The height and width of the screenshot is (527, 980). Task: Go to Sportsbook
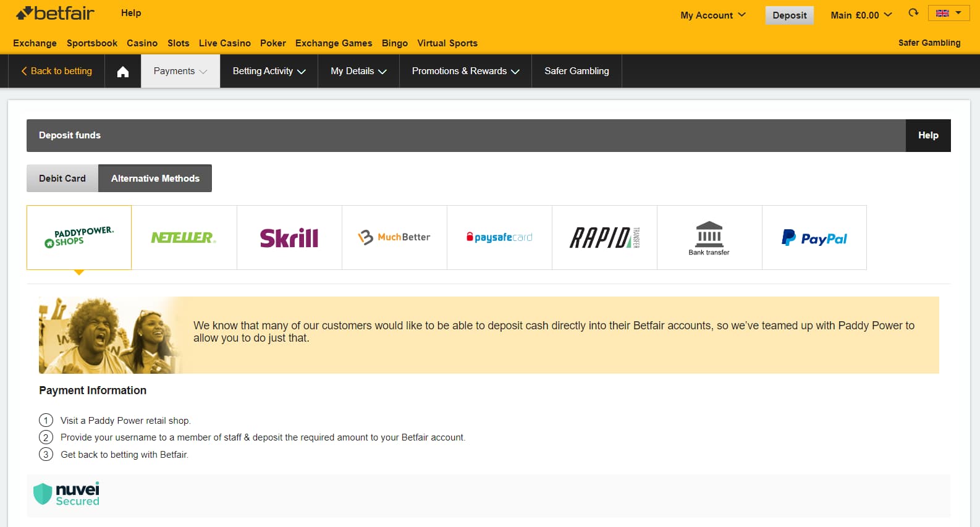[x=92, y=43]
